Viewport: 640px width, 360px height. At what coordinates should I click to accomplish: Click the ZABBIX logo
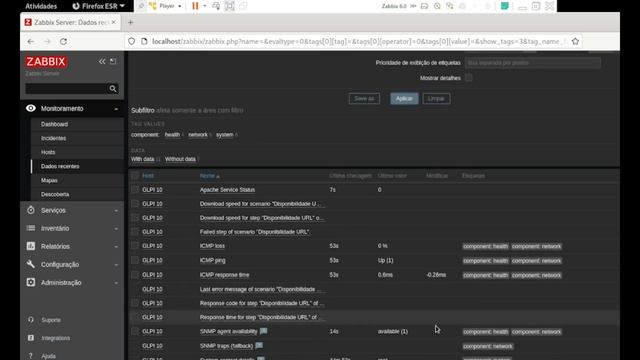[46, 62]
